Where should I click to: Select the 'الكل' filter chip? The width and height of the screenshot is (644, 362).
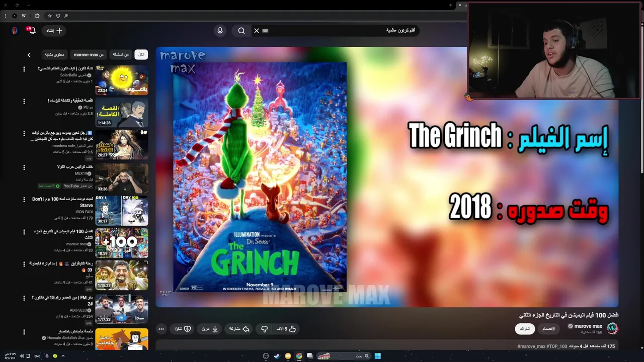pos(141,54)
